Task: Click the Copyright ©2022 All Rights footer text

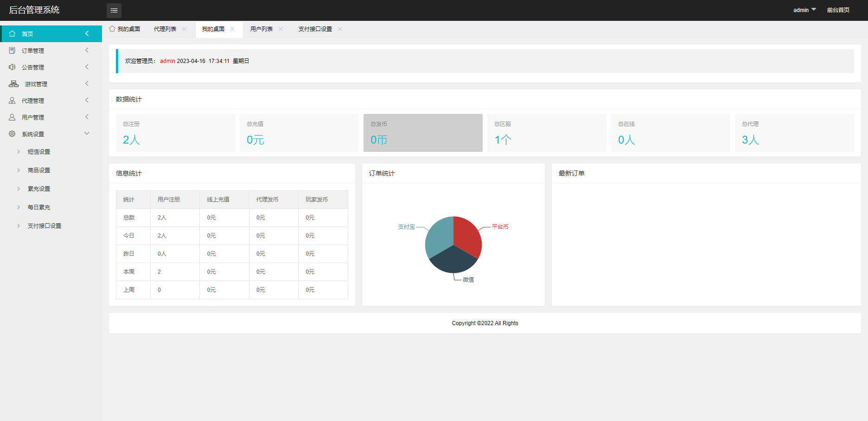Action: (485, 323)
